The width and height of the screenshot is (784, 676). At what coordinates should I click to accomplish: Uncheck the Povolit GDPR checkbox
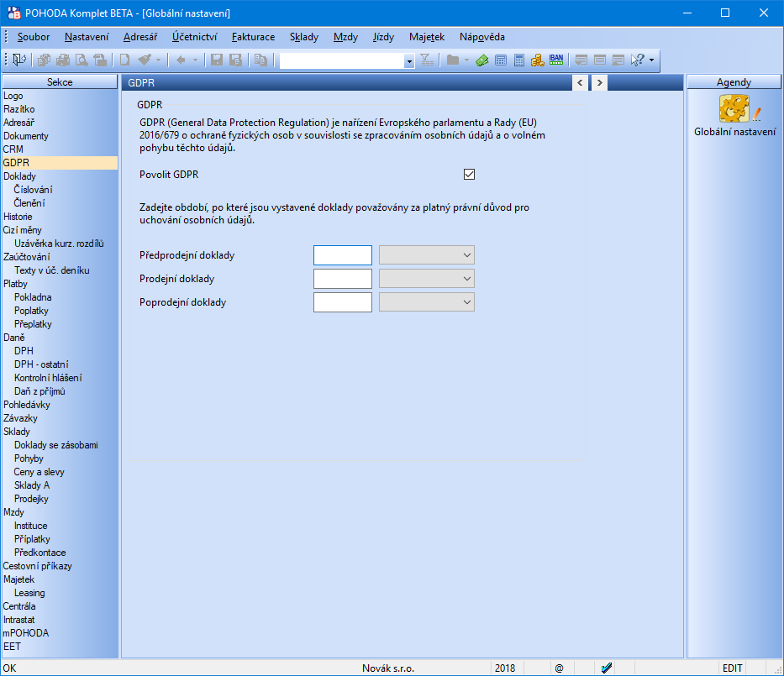click(x=469, y=175)
